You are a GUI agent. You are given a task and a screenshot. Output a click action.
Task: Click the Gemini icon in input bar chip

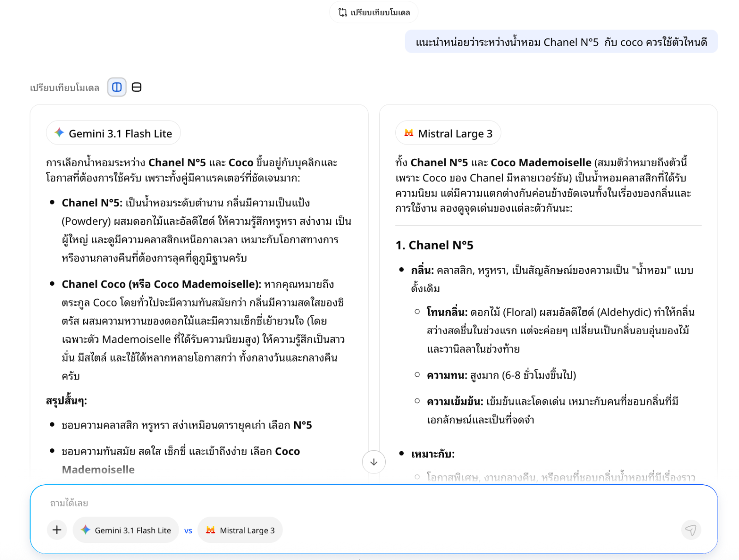point(85,530)
